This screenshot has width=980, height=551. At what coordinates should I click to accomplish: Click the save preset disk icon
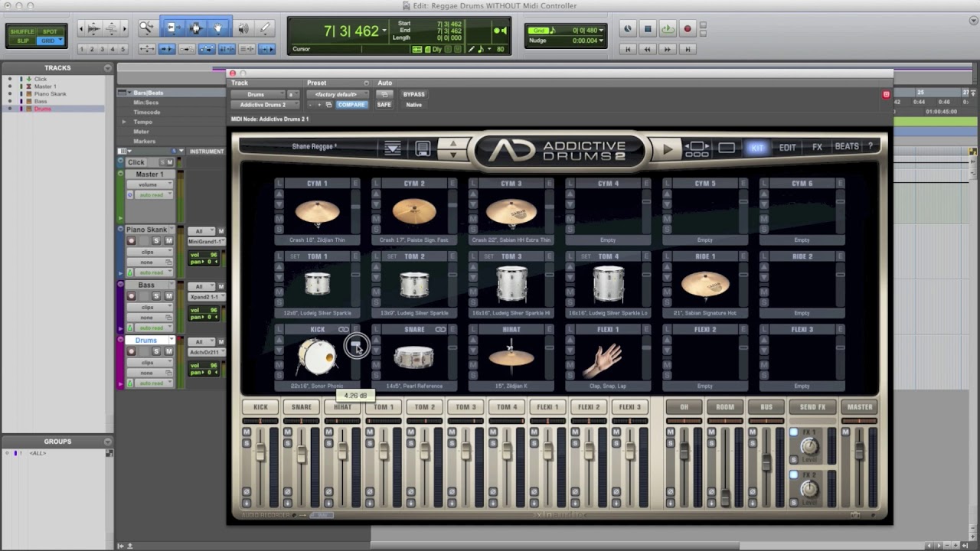[x=423, y=148]
